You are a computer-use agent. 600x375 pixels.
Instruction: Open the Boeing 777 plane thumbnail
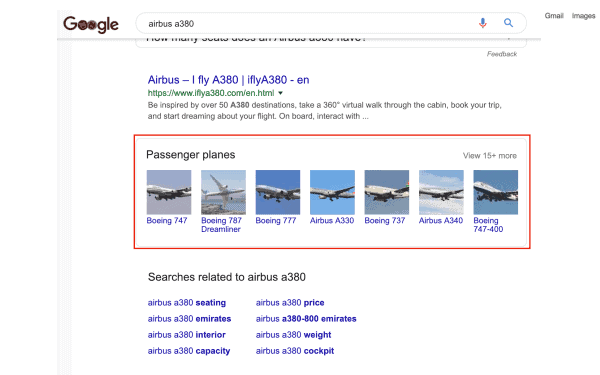278,192
